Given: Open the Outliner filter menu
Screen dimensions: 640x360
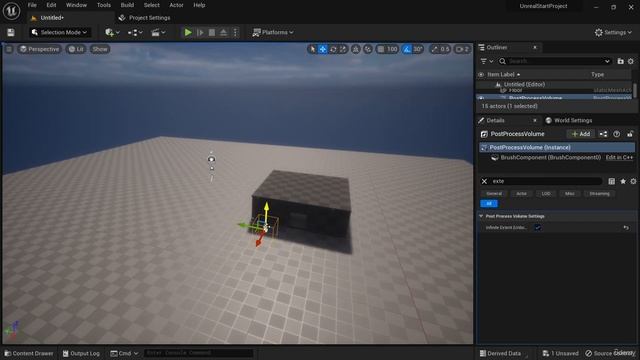Looking at the screenshot, I should point(487,61).
